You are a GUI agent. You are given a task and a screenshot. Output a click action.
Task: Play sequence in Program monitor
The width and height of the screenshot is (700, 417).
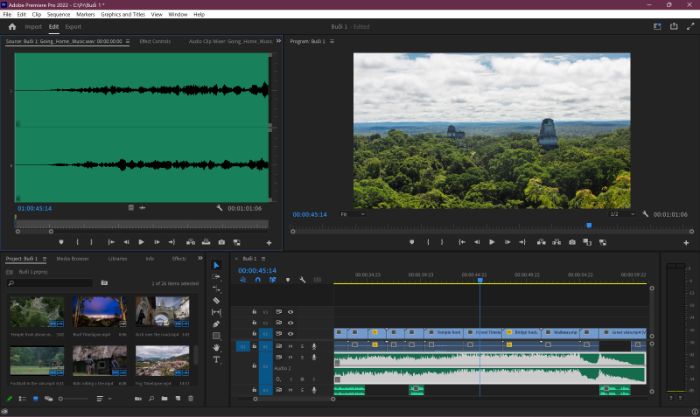[492, 242]
